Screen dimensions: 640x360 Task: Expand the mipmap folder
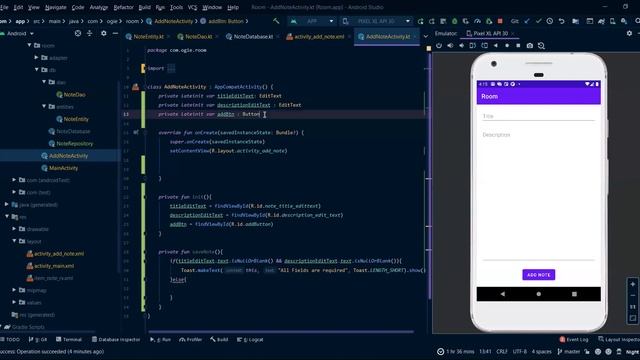point(14,290)
